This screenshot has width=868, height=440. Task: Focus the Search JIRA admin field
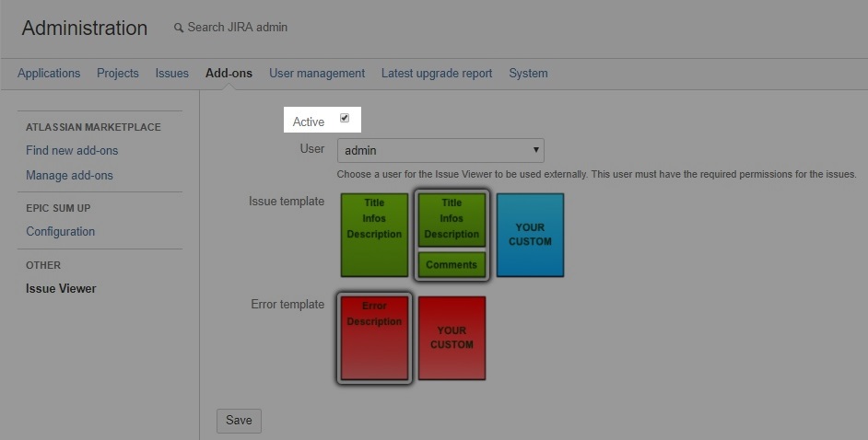238,28
